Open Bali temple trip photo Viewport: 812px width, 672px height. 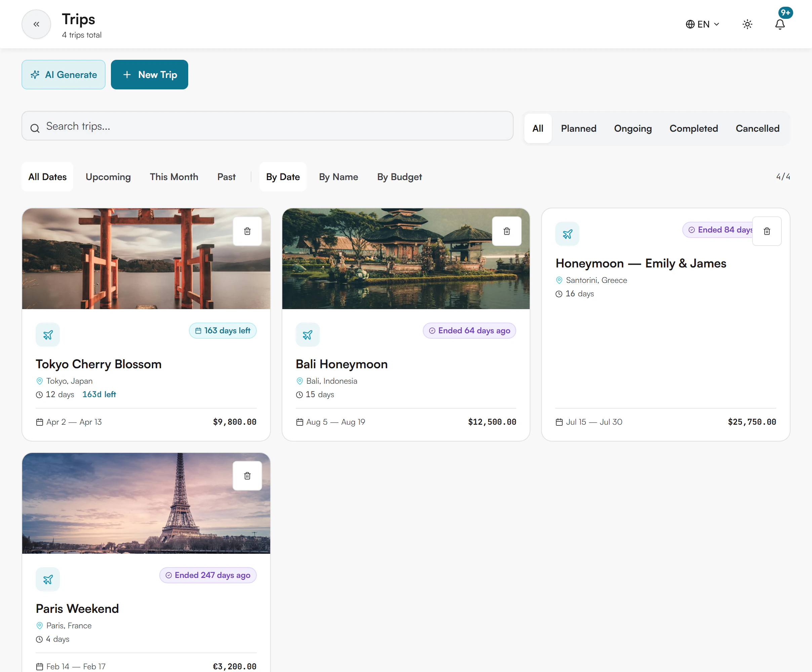click(x=406, y=259)
